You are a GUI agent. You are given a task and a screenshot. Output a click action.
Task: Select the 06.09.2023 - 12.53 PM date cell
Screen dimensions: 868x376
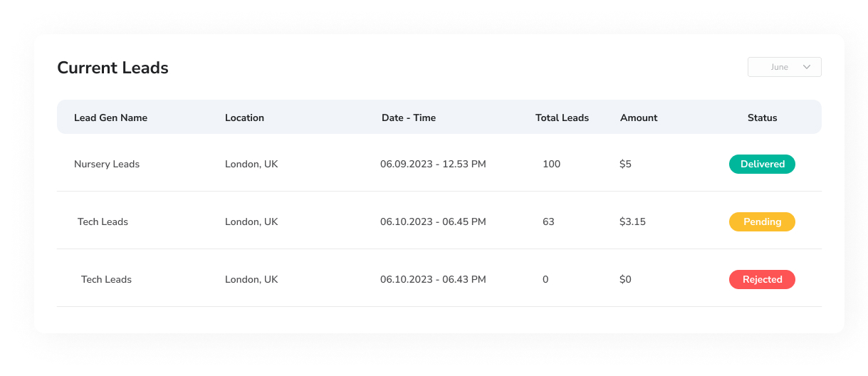click(x=433, y=164)
